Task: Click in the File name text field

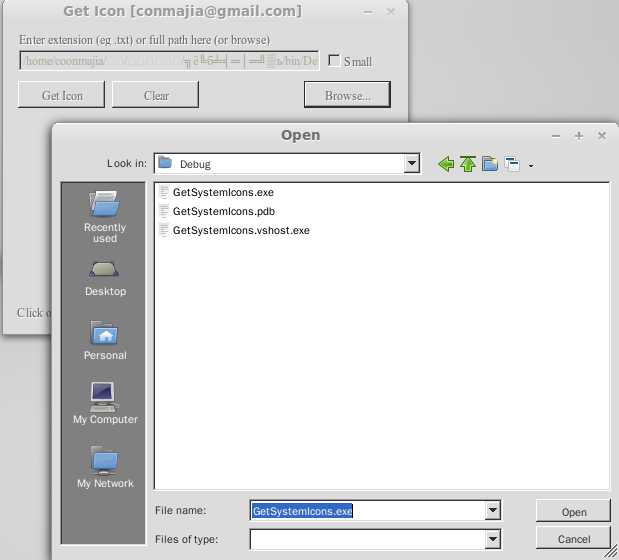Action: pyautogui.click(x=368, y=511)
